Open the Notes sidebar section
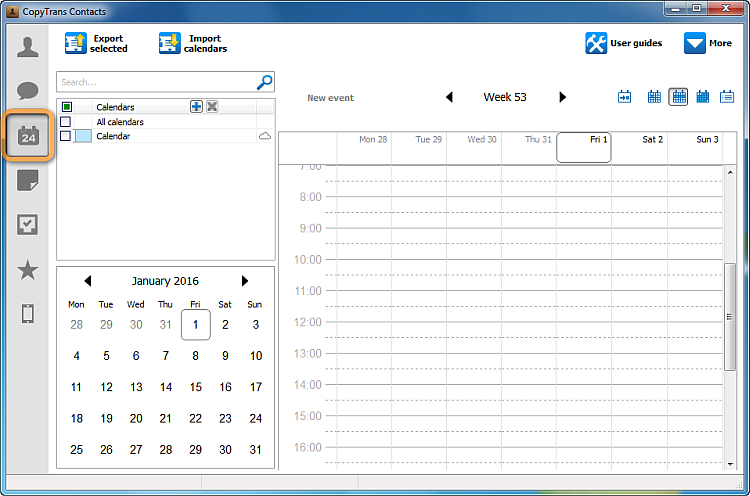This screenshot has width=750, height=496. click(27, 180)
